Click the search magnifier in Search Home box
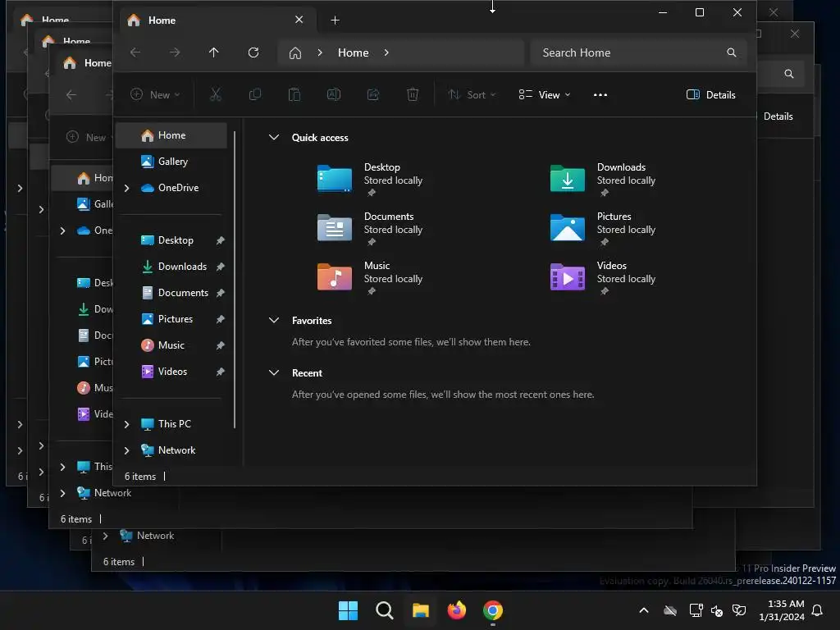This screenshot has width=840, height=630. point(731,52)
